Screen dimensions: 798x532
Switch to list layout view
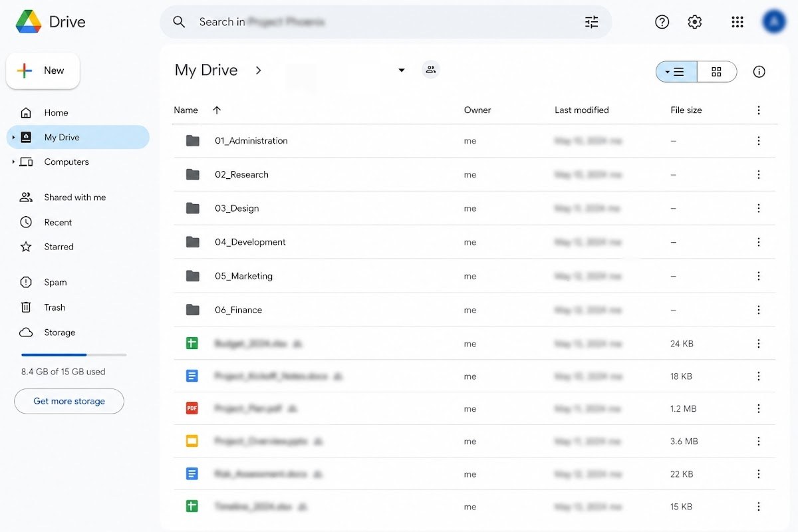[x=676, y=72]
